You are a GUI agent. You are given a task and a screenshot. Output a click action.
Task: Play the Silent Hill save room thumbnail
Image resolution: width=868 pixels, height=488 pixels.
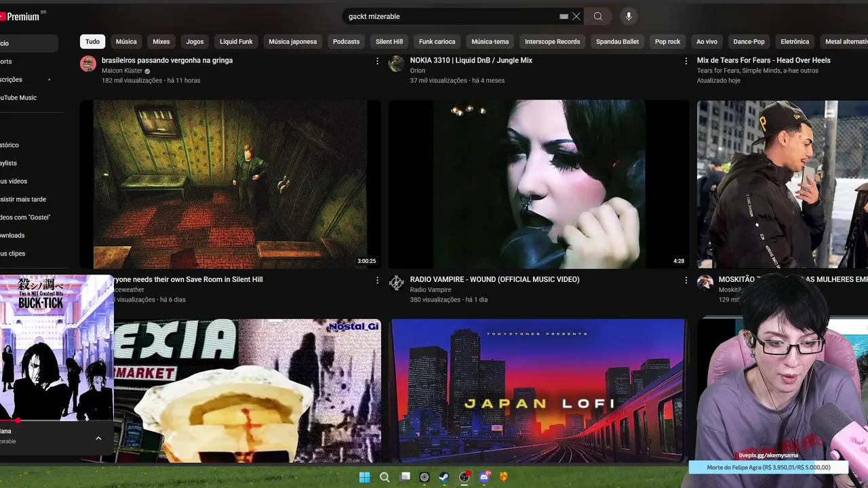click(231, 184)
